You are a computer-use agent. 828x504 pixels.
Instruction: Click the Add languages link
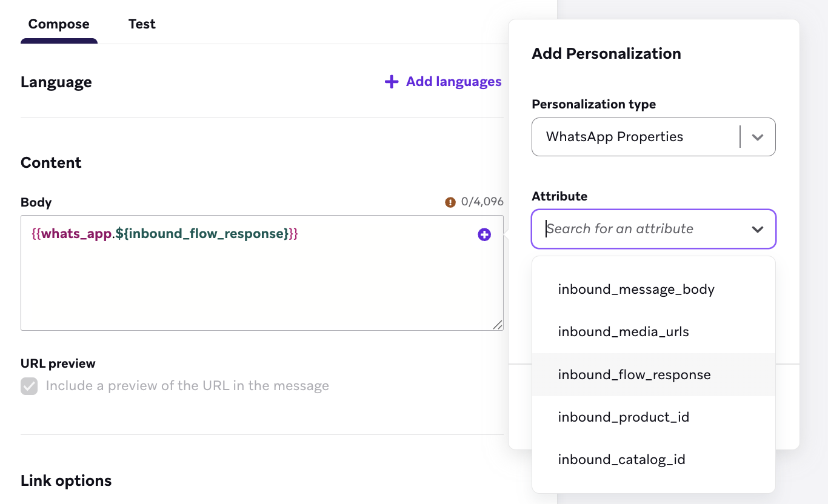tap(453, 81)
